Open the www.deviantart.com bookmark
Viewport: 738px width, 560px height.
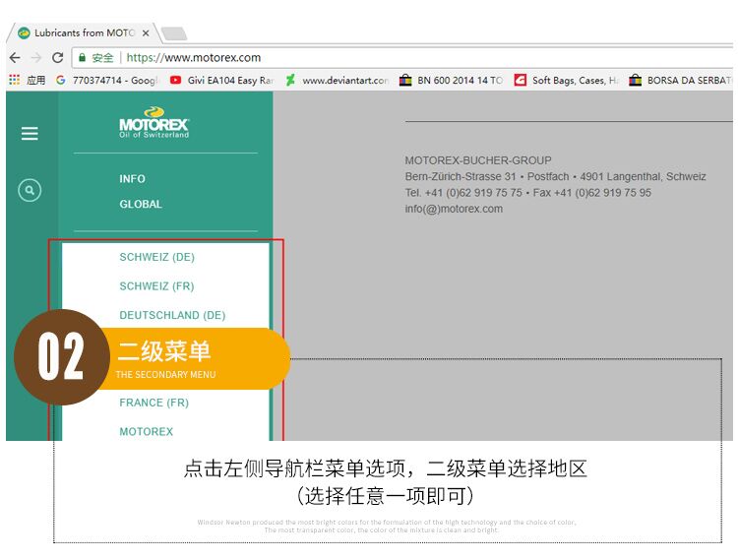338,80
